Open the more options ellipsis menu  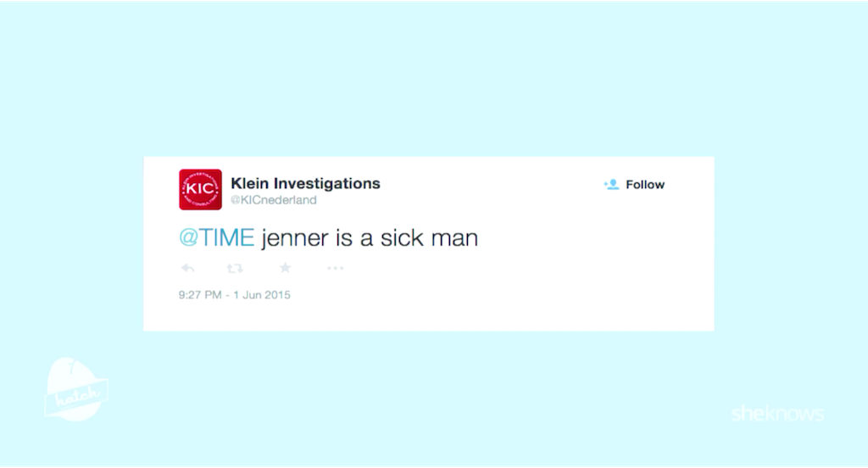[x=335, y=268]
